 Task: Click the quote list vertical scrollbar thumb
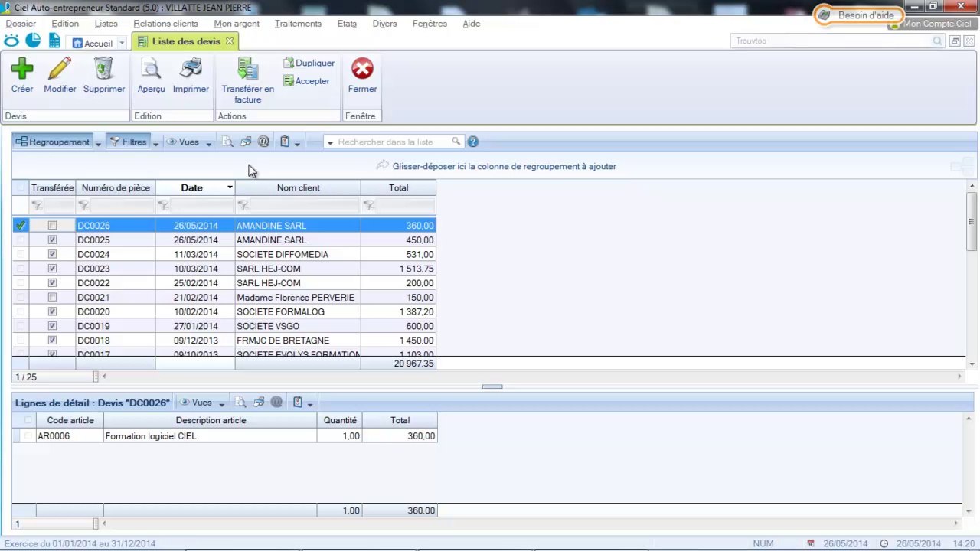[x=972, y=220]
